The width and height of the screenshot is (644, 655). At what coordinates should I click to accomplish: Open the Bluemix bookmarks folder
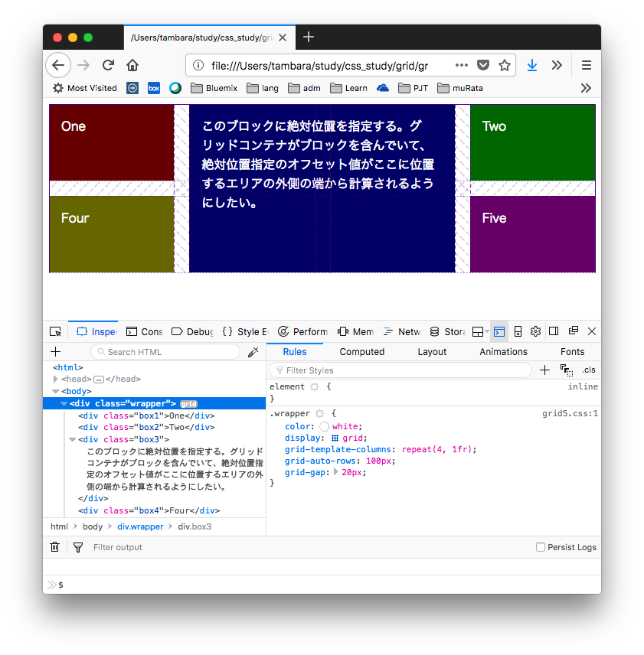pyautogui.click(x=214, y=88)
